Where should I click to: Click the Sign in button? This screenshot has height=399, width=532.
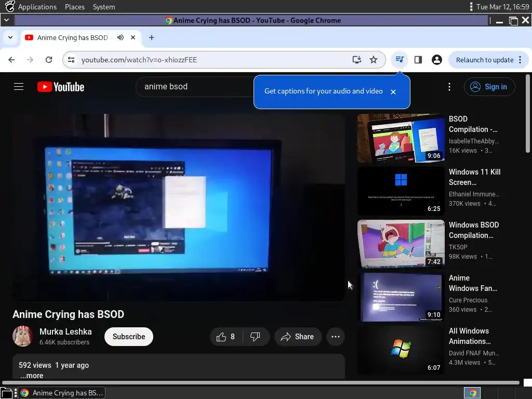tap(489, 87)
